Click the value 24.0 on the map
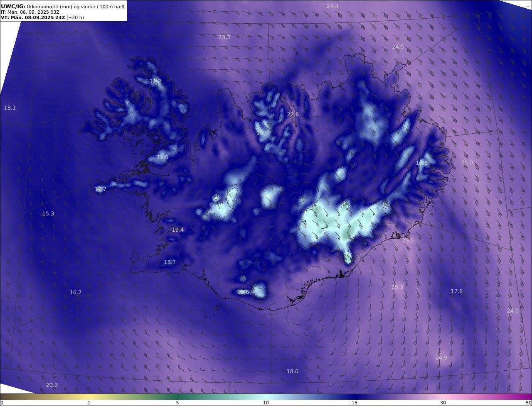This screenshot has height=406, width=532. [512, 311]
